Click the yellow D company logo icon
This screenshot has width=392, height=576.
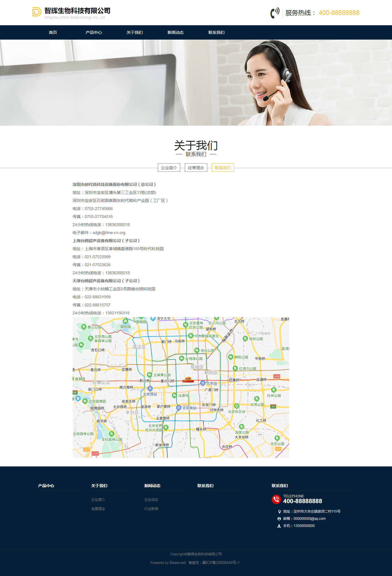point(37,12)
